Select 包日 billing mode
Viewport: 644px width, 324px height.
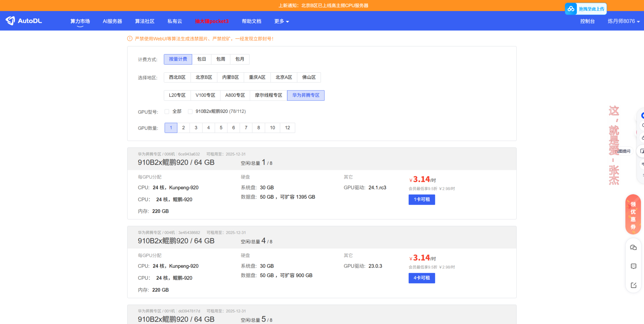(202, 59)
